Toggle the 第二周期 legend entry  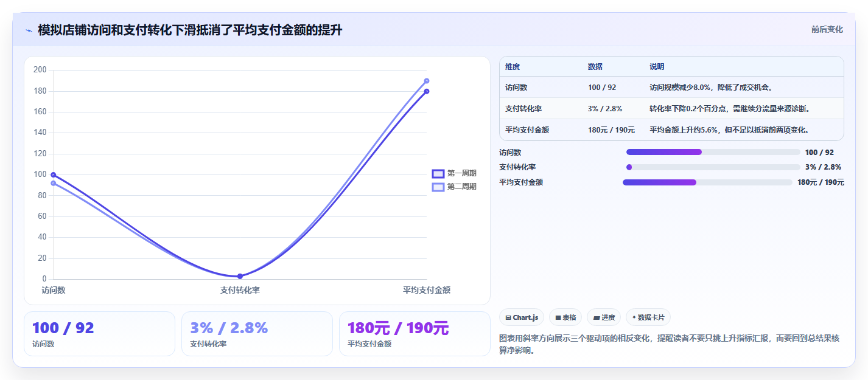point(454,187)
